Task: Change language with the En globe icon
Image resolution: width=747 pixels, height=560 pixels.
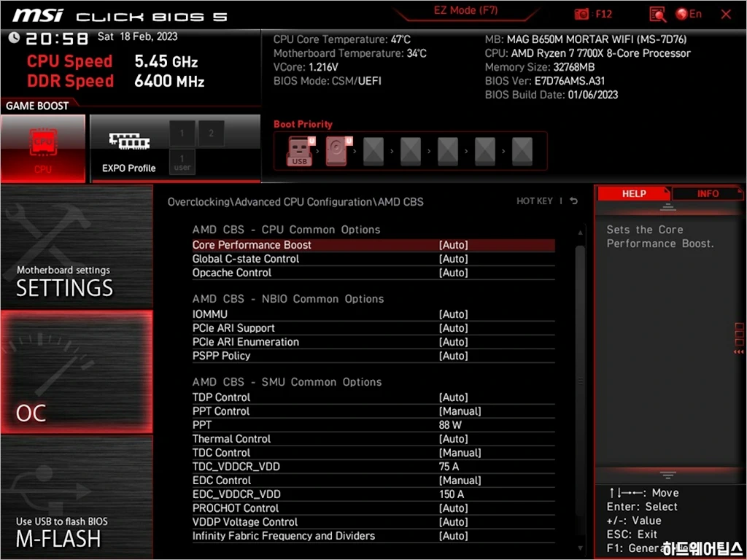Action: (689, 14)
